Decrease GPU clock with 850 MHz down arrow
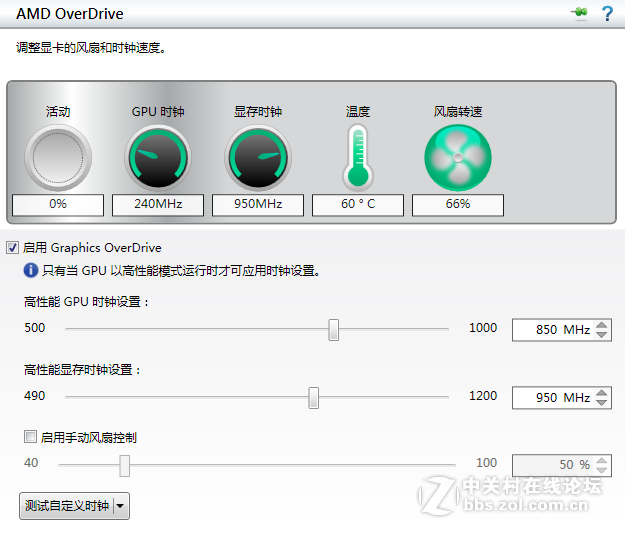Screen dimensions: 625x539 click(x=601, y=334)
